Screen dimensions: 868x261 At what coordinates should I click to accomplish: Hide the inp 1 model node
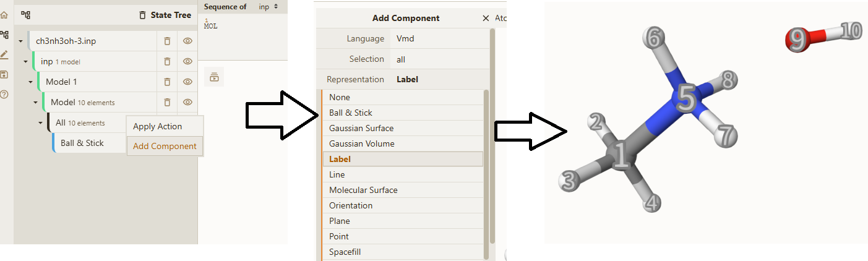point(187,61)
